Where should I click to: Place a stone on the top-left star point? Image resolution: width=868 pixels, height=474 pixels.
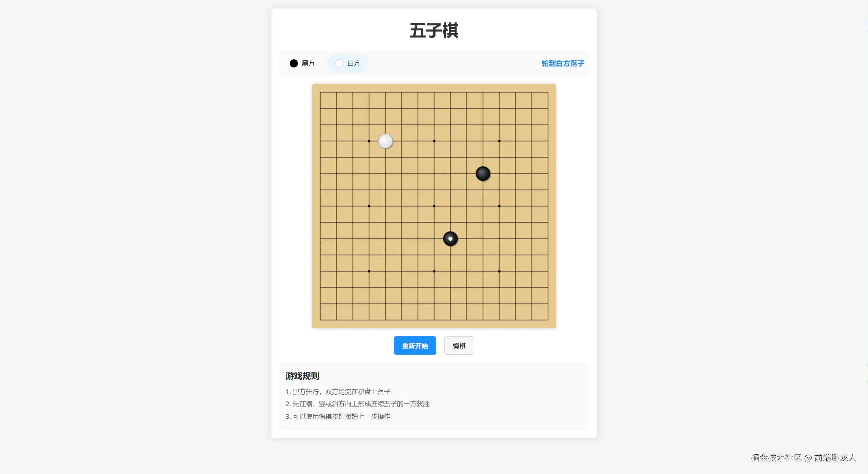pos(369,141)
